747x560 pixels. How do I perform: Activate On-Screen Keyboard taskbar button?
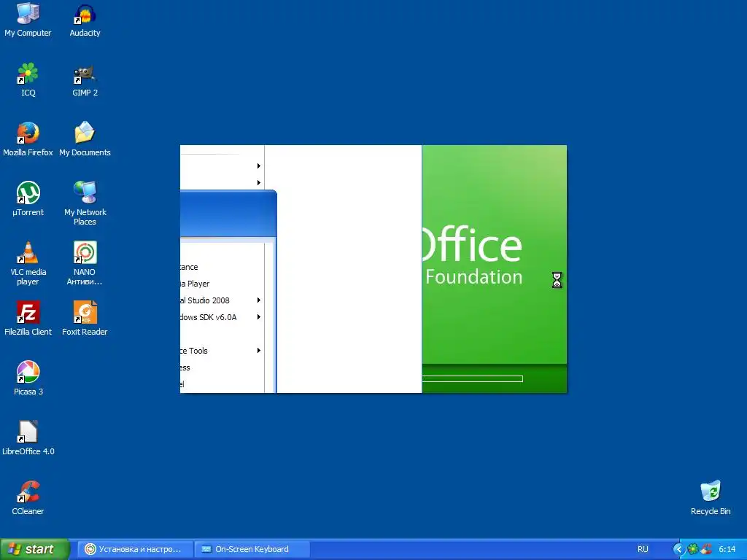(x=252, y=549)
